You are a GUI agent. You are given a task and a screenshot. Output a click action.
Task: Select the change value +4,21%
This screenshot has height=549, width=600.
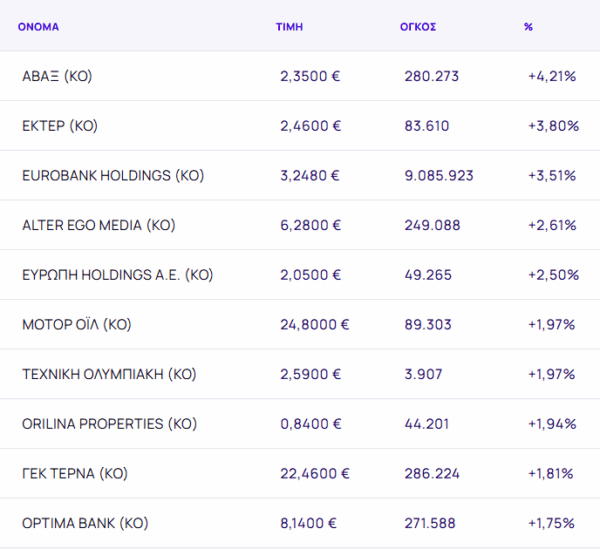pyautogui.click(x=552, y=76)
